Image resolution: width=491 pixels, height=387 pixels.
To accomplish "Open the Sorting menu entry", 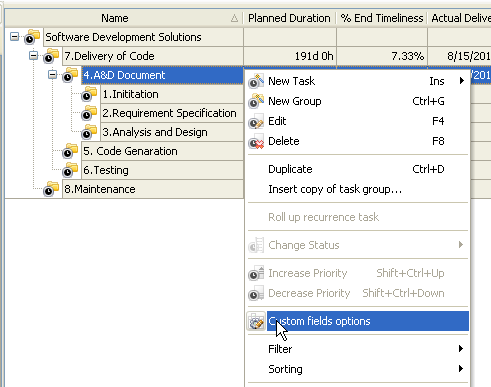I will (x=357, y=369).
